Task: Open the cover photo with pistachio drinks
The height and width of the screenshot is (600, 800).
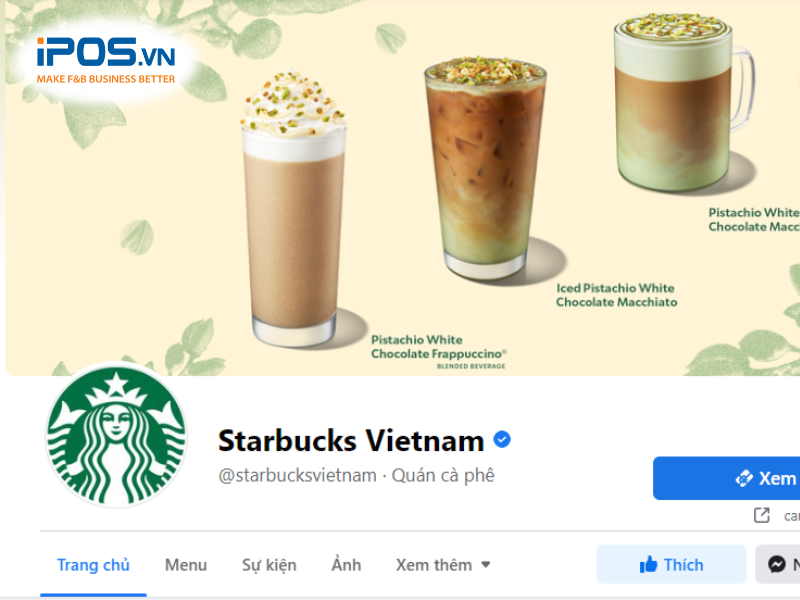Action: point(403,188)
